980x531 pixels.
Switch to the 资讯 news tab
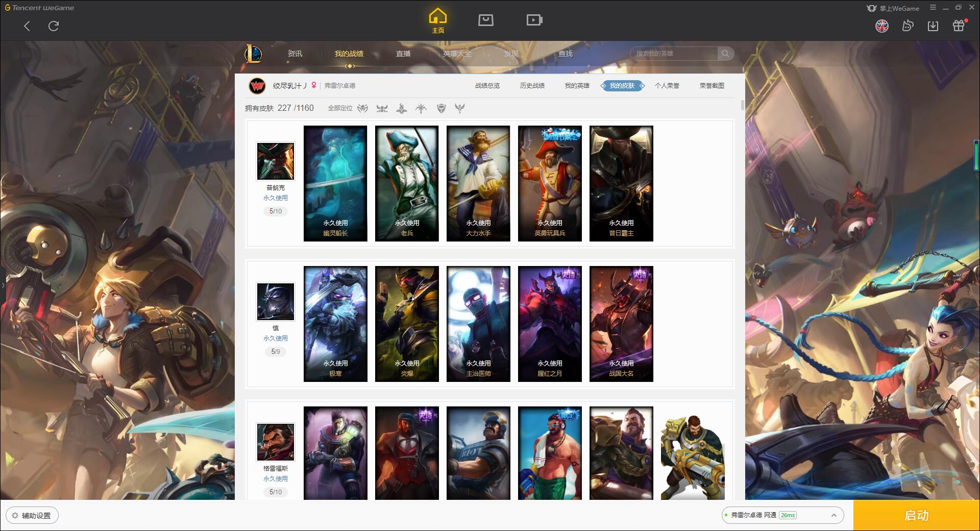295,54
